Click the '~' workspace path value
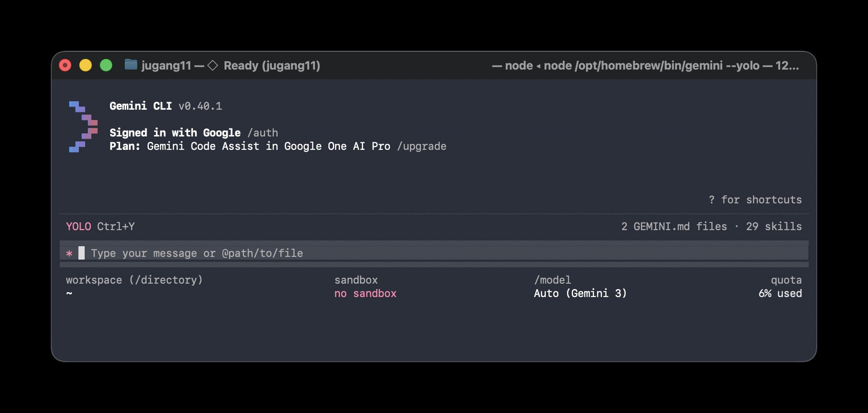868x413 pixels. (x=69, y=293)
